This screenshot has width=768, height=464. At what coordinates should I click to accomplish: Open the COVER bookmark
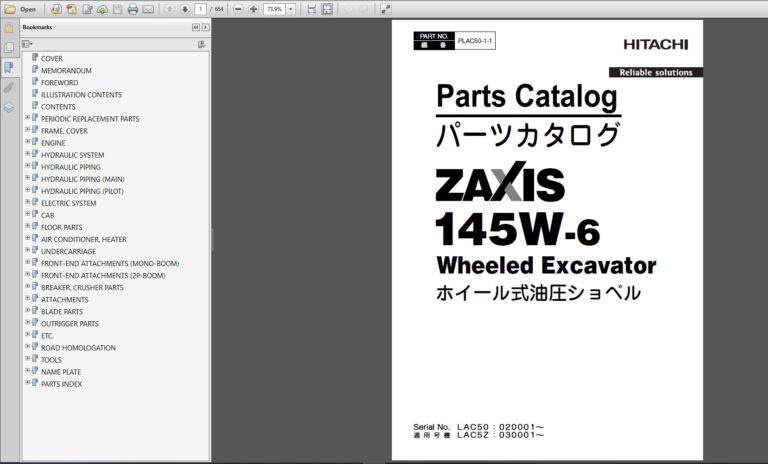click(x=51, y=58)
